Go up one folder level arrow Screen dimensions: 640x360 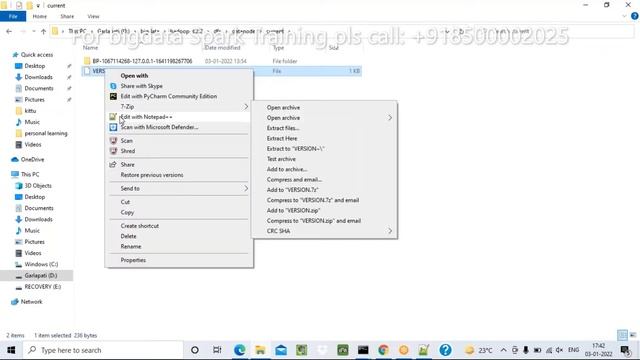click(x=43, y=31)
